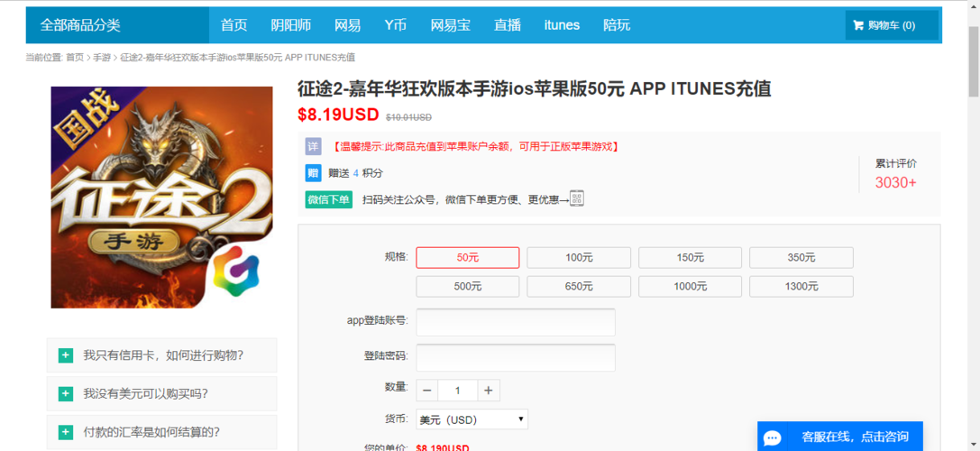Open 陪玩 navigation item
This screenshot has height=451, width=980.
(x=617, y=25)
